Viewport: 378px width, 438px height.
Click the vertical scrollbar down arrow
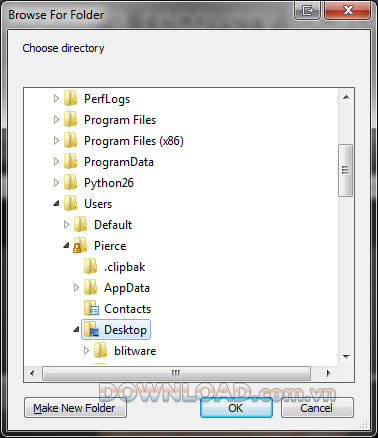pos(346,356)
